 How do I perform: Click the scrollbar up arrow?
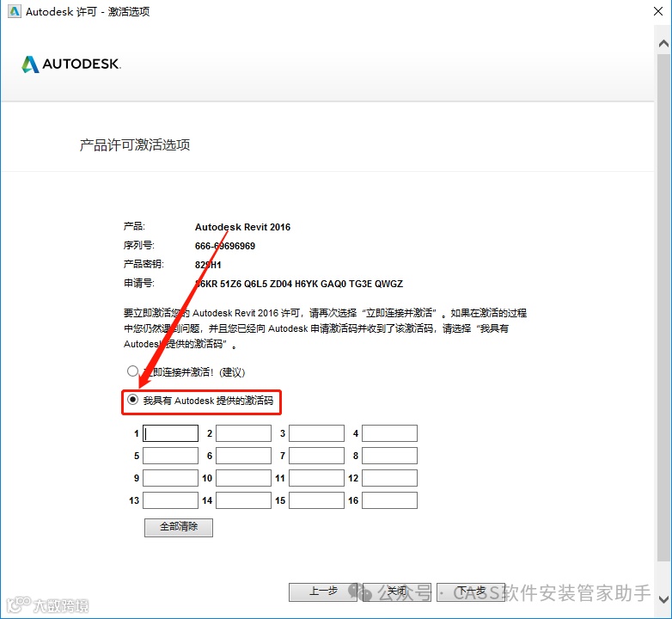[x=663, y=43]
